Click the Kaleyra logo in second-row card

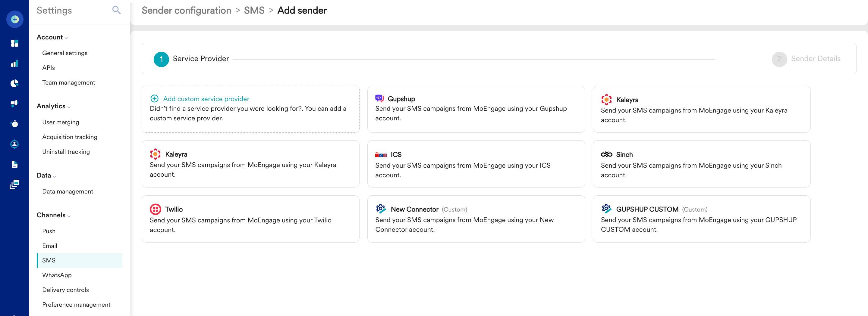[155, 154]
